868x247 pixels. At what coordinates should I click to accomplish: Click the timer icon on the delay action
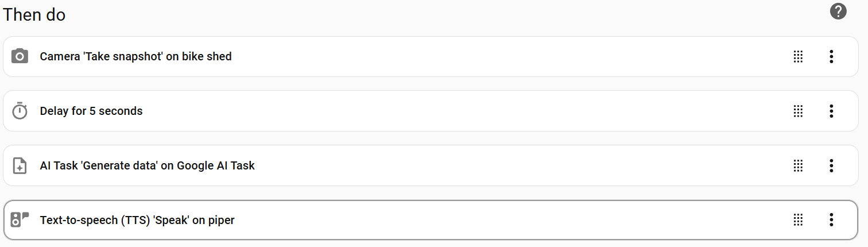(20, 111)
